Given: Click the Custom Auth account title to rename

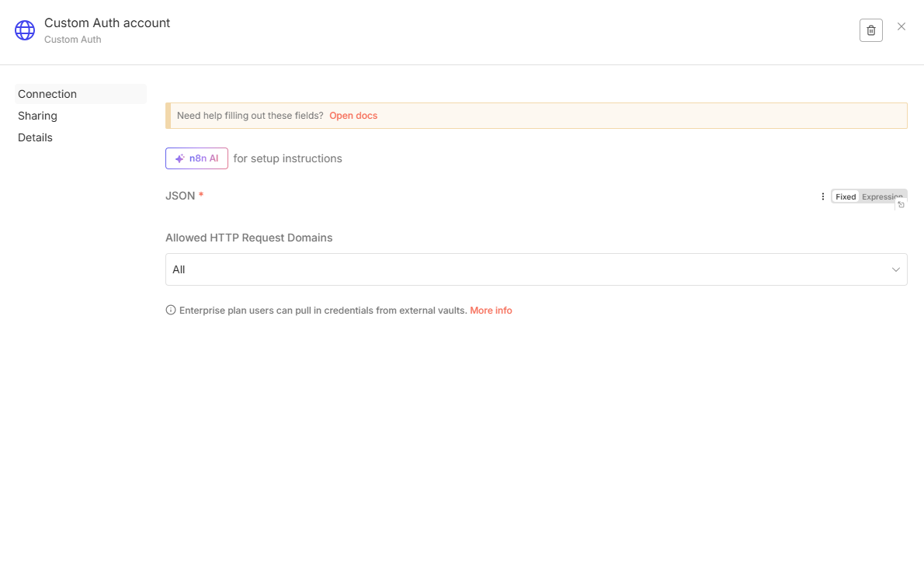Looking at the screenshot, I should (x=107, y=23).
